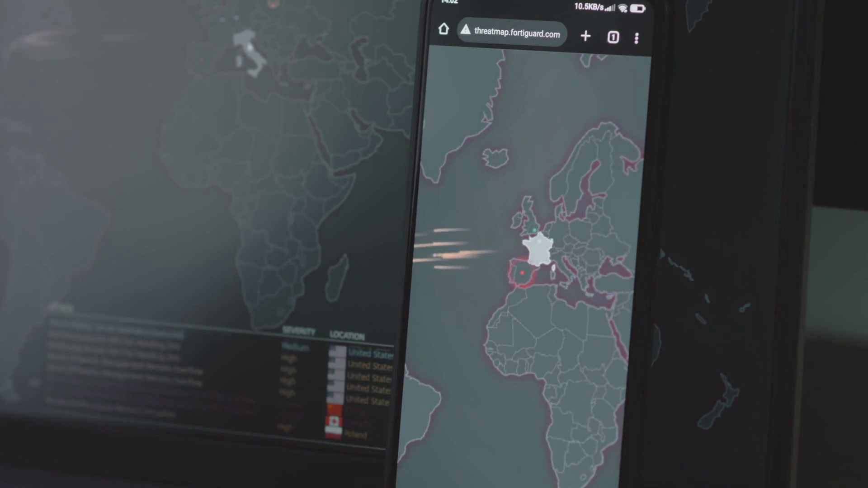
Task: Open the tab switcher showing 1
Action: pos(613,37)
